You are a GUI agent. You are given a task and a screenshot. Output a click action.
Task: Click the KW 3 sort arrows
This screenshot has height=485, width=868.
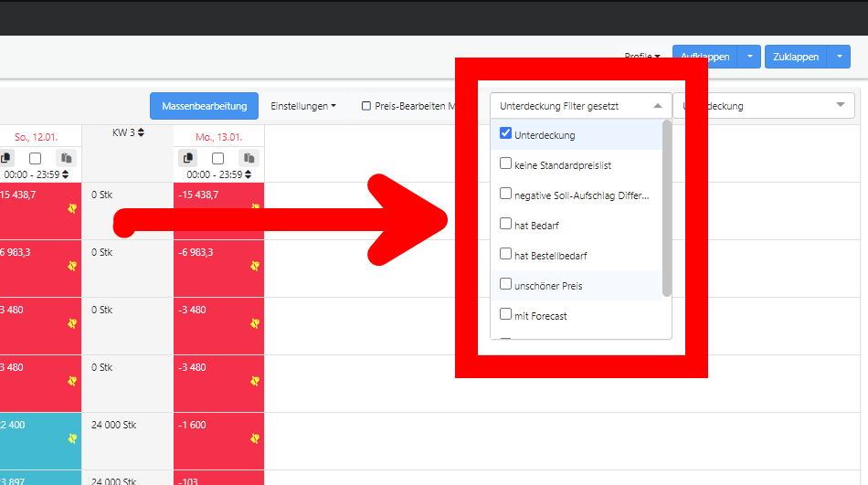(141, 132)
